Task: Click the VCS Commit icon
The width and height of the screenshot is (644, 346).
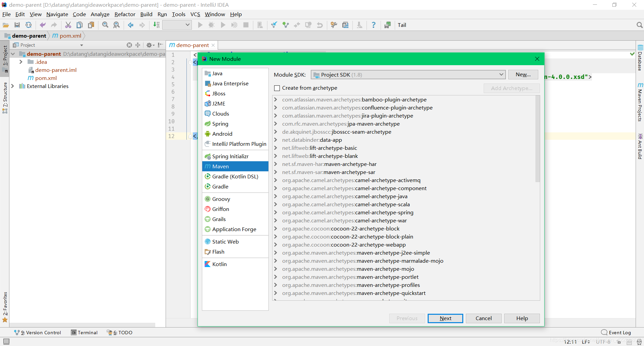Action: pos(286,25)
